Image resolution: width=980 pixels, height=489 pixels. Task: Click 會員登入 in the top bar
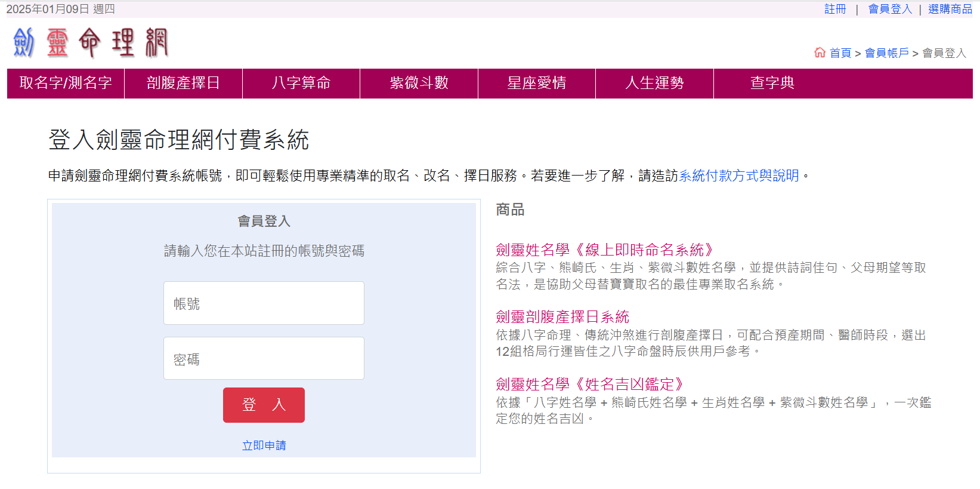[890, 9]
